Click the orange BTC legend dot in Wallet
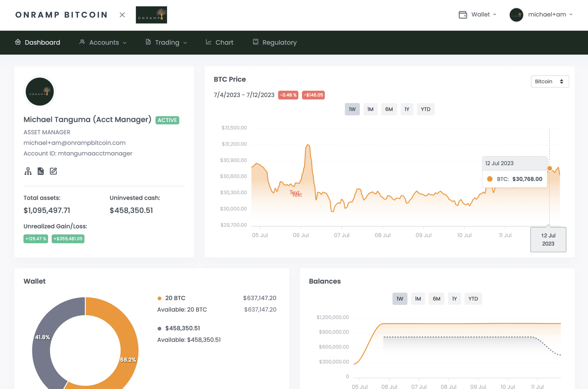The height and width of the screenshot is (389, 588). click(x=159, y=298)
